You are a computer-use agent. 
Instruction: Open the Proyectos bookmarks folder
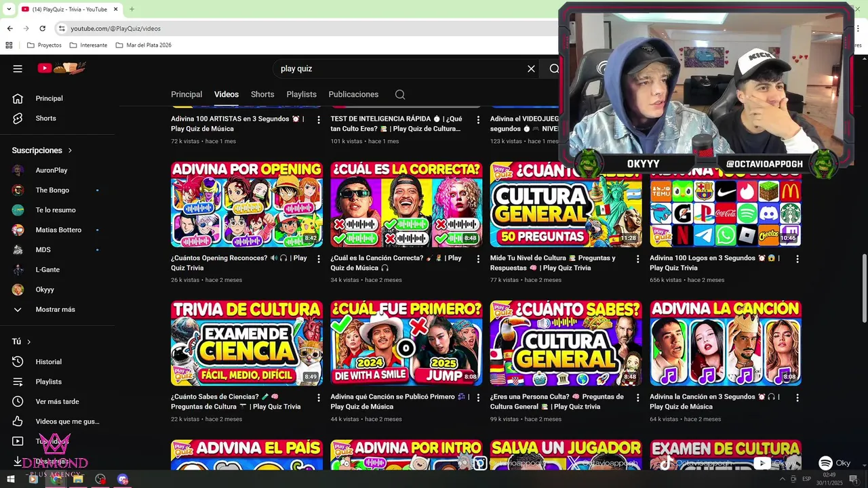tap(44, 45)
